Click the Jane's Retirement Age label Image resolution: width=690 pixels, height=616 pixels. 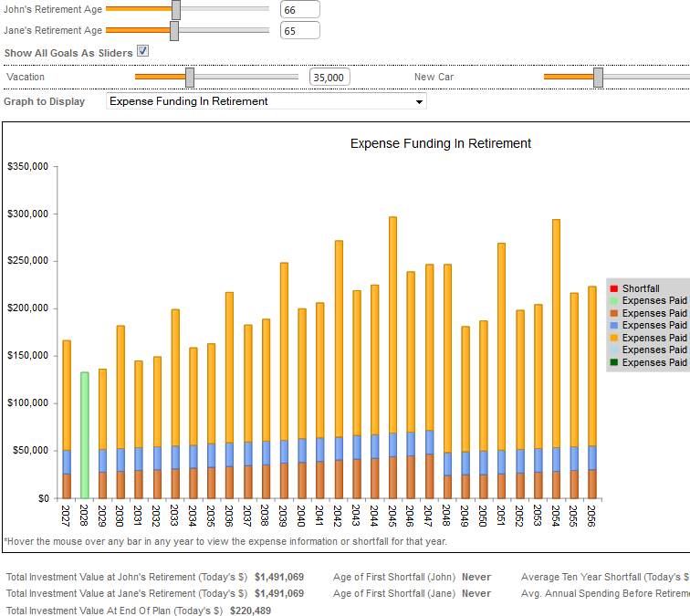coord(53,30)
